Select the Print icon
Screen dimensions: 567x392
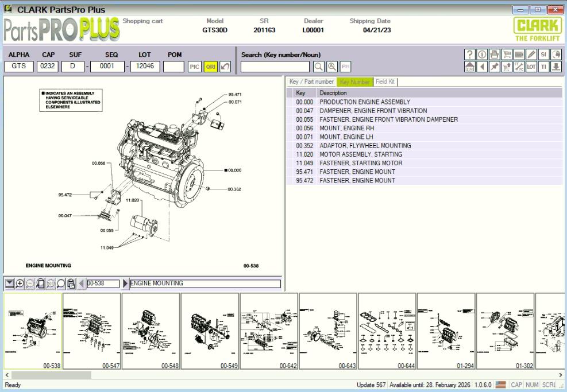pos(495,55)
